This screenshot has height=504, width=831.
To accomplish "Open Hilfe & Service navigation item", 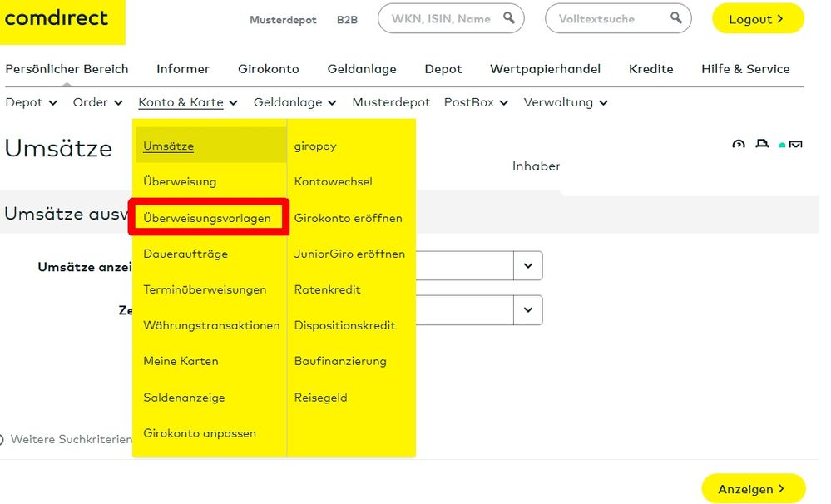I will coord(745,69).
